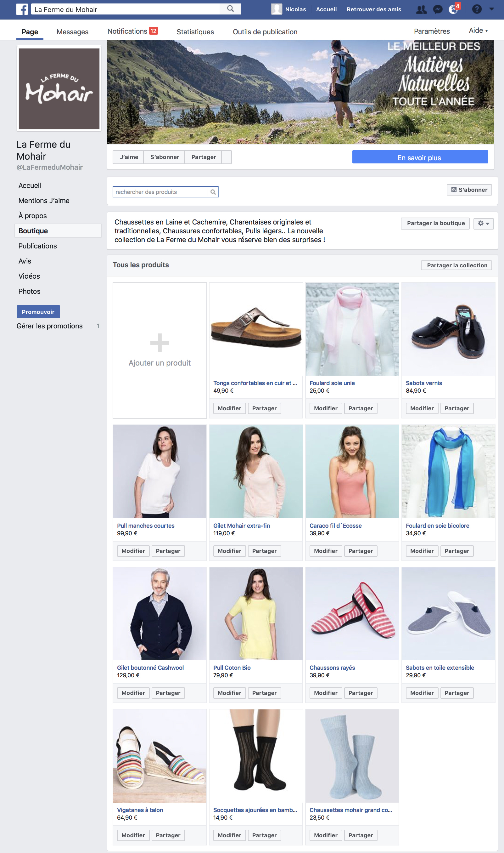The image size is (504, 853).
Task: Click S'abonner under cover photo
Action: (x=164, y=157)
